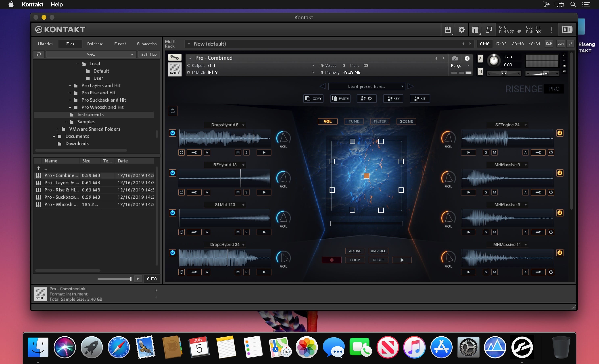The height and width of the screenshot is (364, 599).
Task: Open the Load preset here dropdown
Action: 367,86
